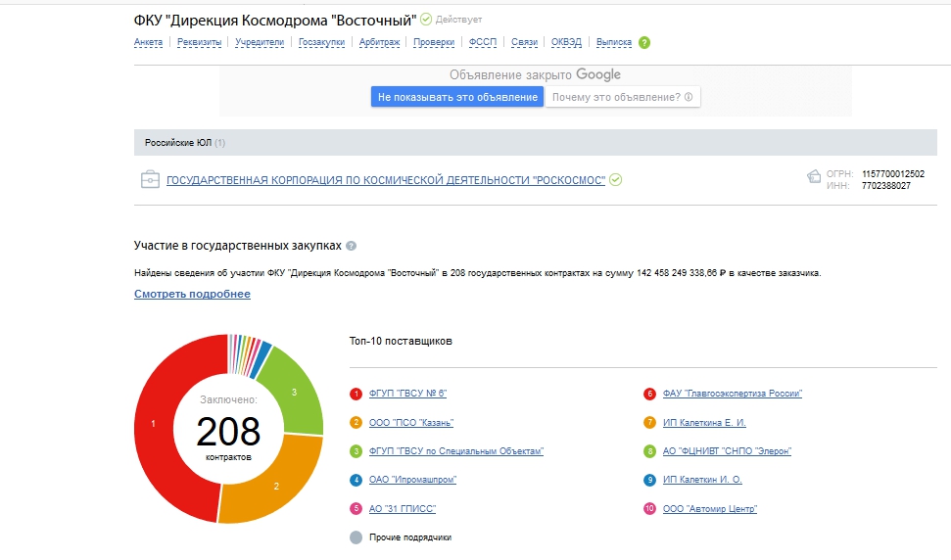
Task: Open supplier ООО "ПСО "Казань"
Action: point(411,422)
